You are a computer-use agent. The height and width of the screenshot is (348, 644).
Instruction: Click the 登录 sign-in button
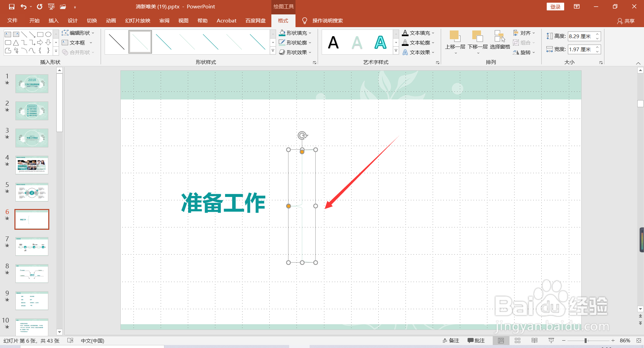point(555,6)
